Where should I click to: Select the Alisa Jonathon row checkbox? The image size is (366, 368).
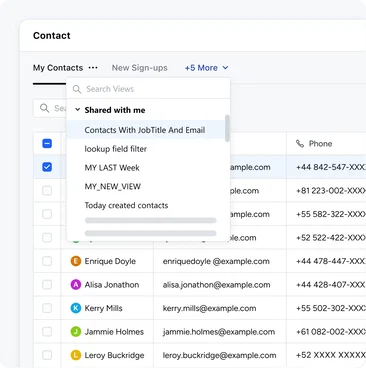[x=47, y=285]
